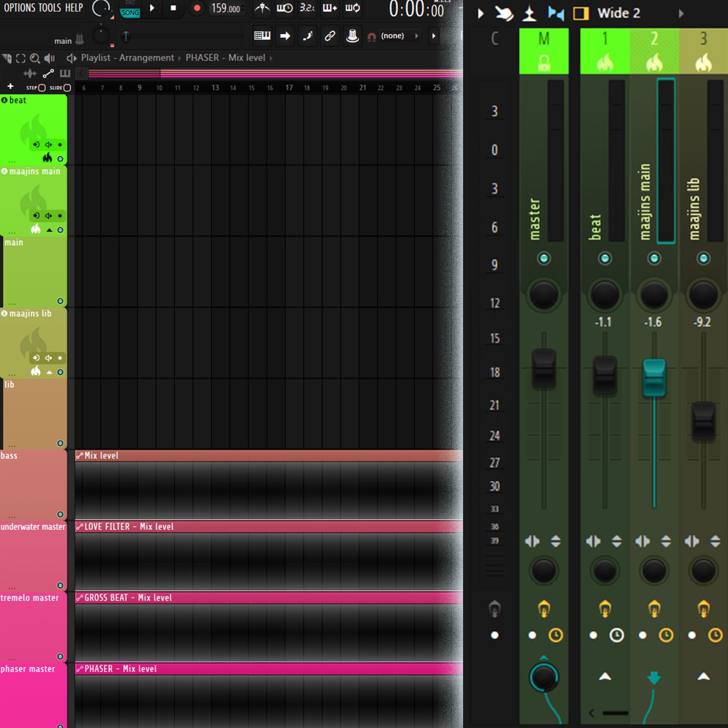The width and height of the screenshot is (728, 728).
Task: Adjust the maajins main teal volume fader
Action: pyautogui.click(x=654, y=377)
